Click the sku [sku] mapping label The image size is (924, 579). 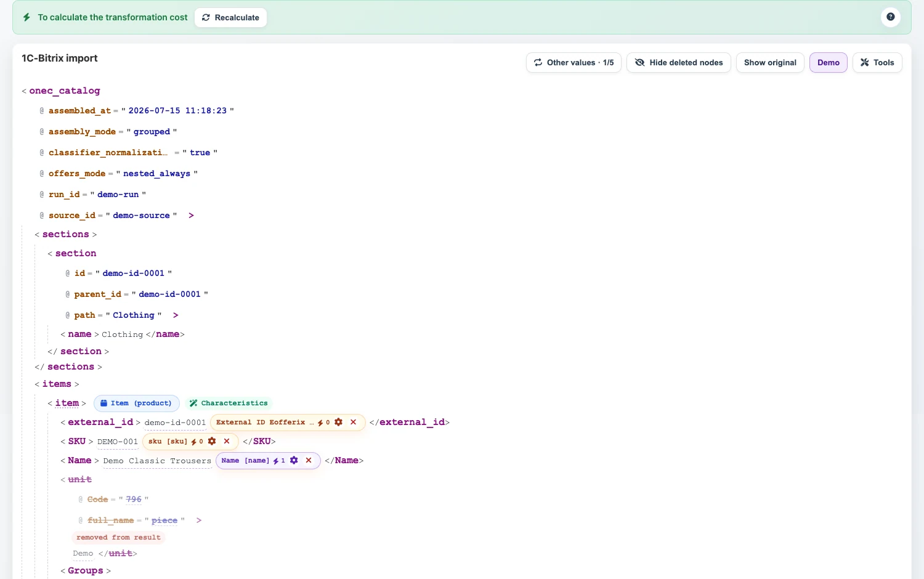tap(168, 441)
